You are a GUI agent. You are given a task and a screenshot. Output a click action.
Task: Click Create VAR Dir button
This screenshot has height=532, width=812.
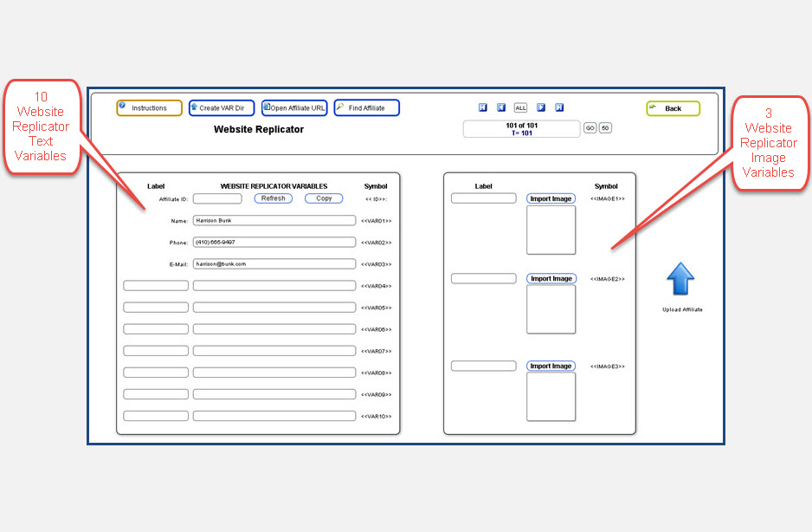click(222, 108)
